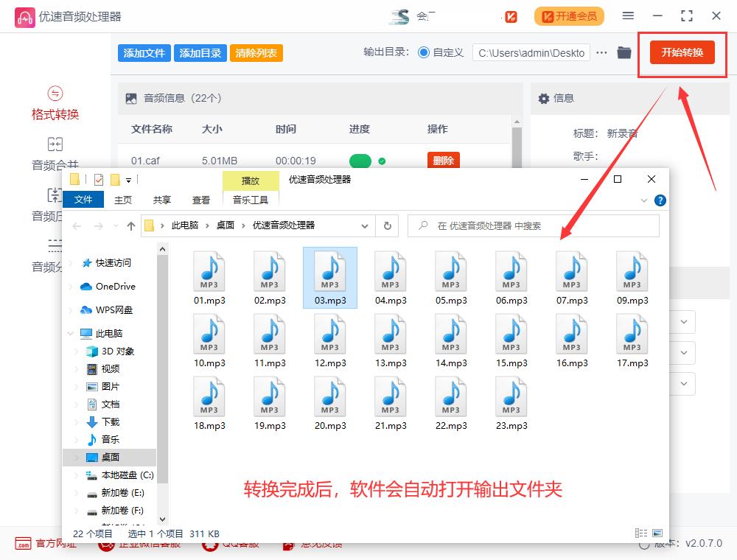737x560 pixels.
Task: Collapse the 此电脑 tree item
Action: click(69, 333)
